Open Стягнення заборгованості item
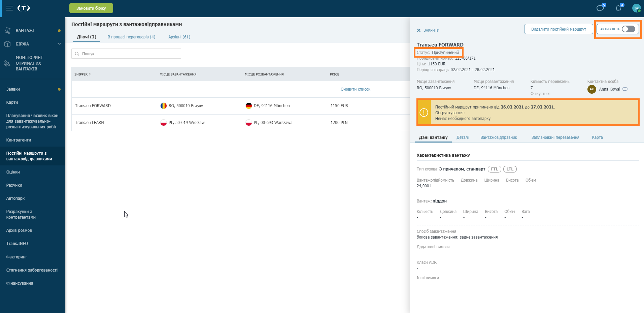 (33, 270)
